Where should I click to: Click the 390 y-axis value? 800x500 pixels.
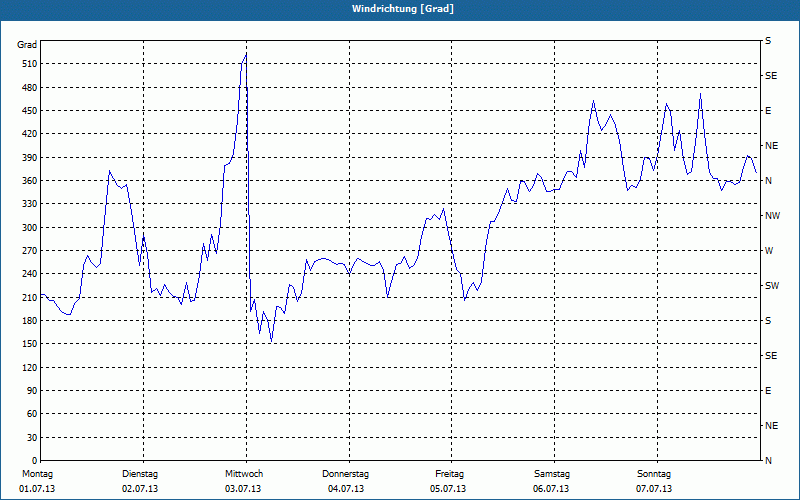tap(29, 158)
